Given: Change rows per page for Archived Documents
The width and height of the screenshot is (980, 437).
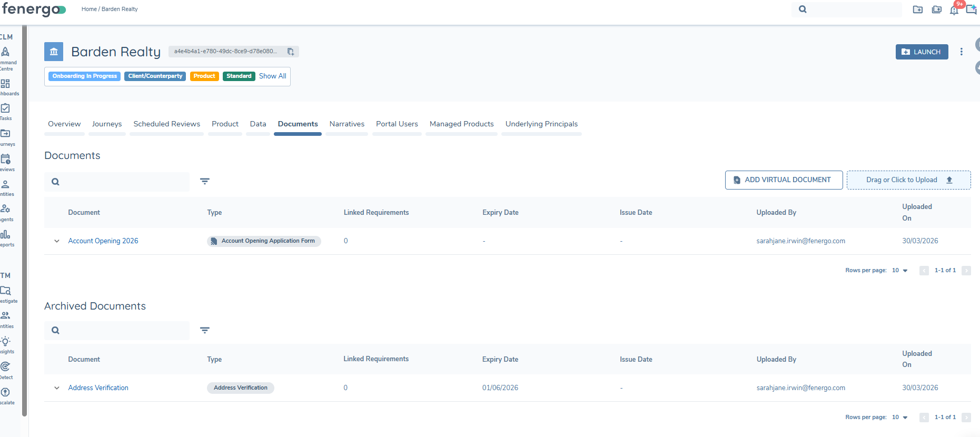Looking at the screenshot, I should 899,418.
